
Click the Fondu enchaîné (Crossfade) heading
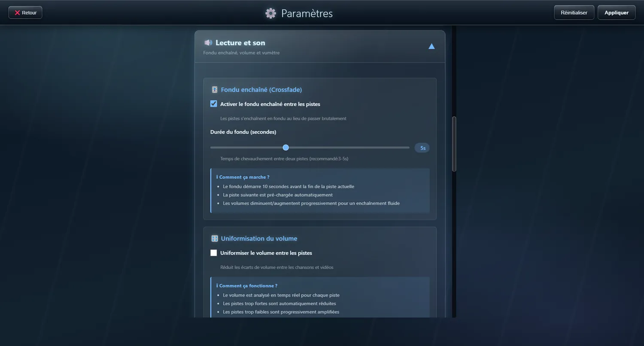click(x=261, y=90)
